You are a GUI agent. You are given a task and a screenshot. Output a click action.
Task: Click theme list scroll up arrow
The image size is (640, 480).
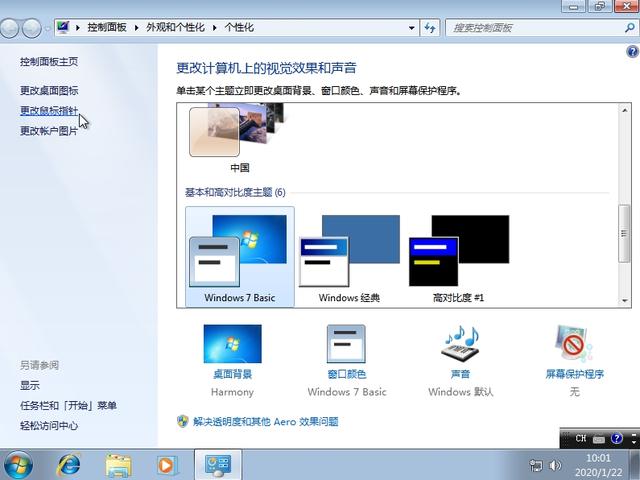point(624,110)
